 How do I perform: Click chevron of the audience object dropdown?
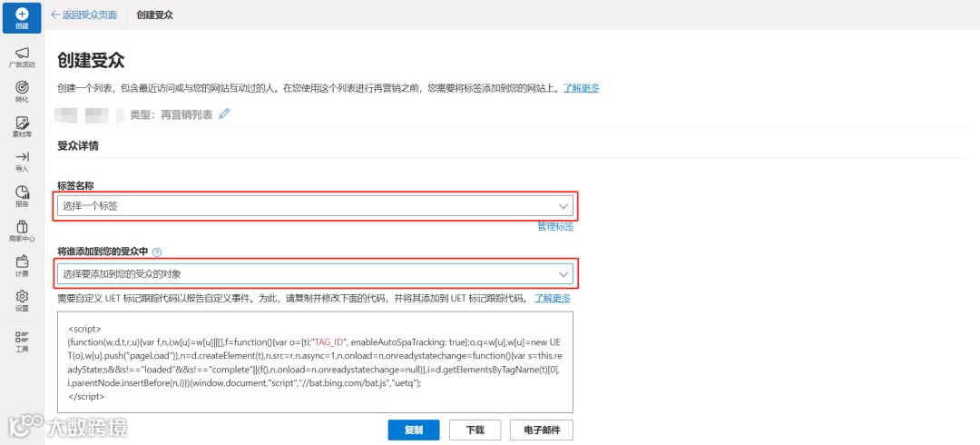pyautogui.click(x=563, y=274)
